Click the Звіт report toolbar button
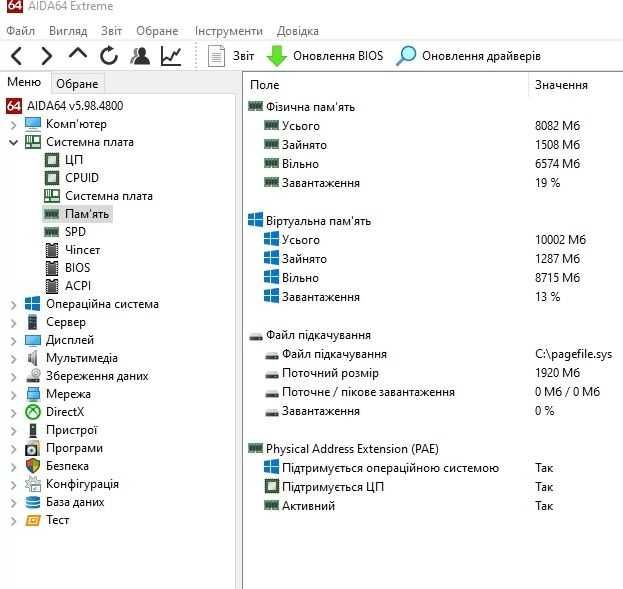Image resolution: width=623 pixels, height=589 pixels. (231, 56)
